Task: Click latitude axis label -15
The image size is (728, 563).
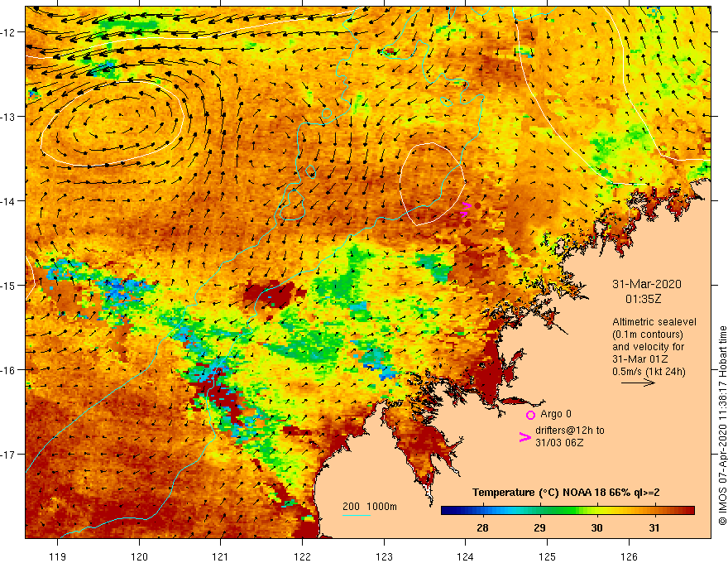Action: click(x=9, y=285)
